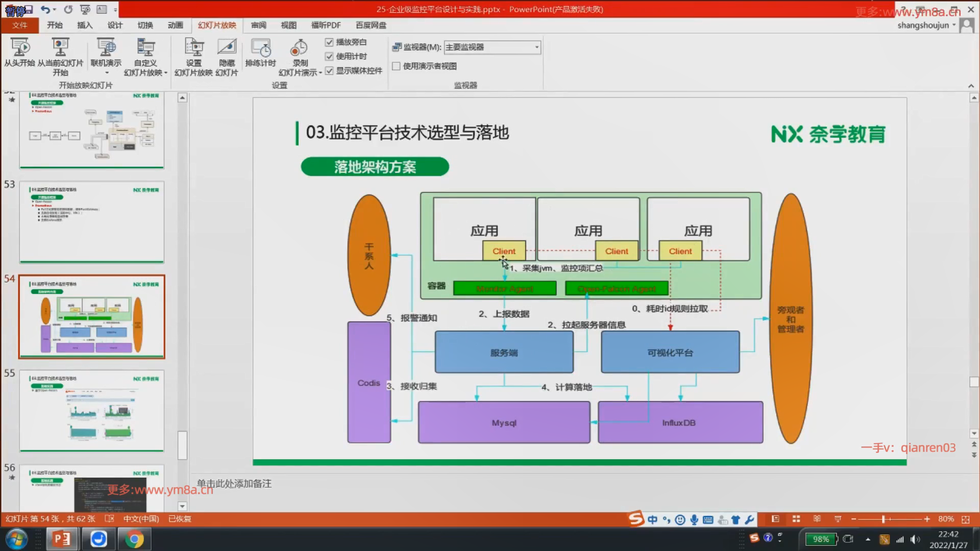Open the 监视器 monitor dropdown
The image size is (980, 551).
tap(536, 47)
